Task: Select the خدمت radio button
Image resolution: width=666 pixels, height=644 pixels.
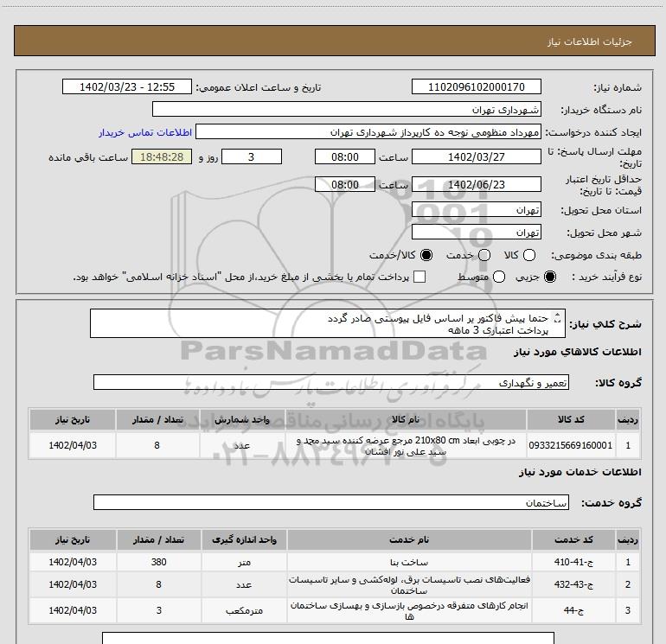Action: 484,255
